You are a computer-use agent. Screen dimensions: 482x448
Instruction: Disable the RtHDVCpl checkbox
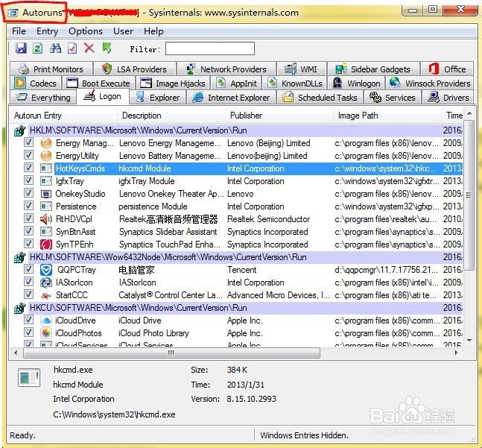(x=28, y=218)
